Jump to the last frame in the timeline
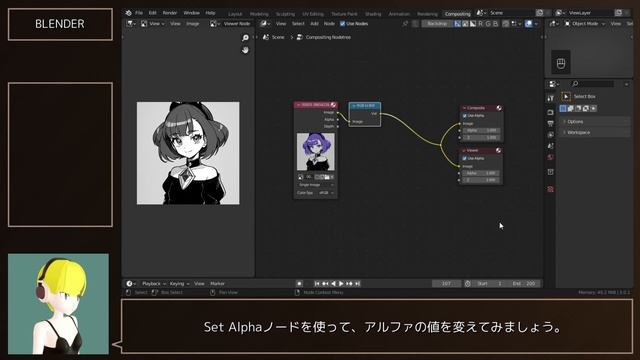 [x=358, y=284]
